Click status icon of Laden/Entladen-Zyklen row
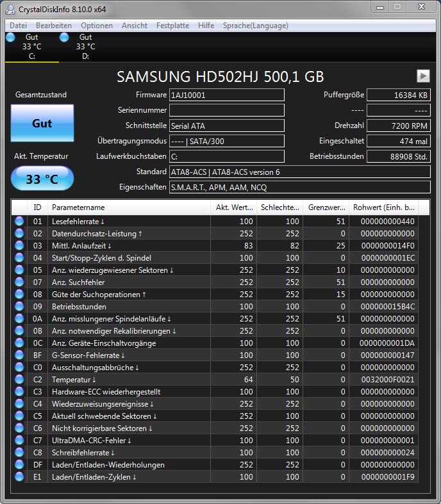This screenshot has width=441, height=504. click(19, 476)
